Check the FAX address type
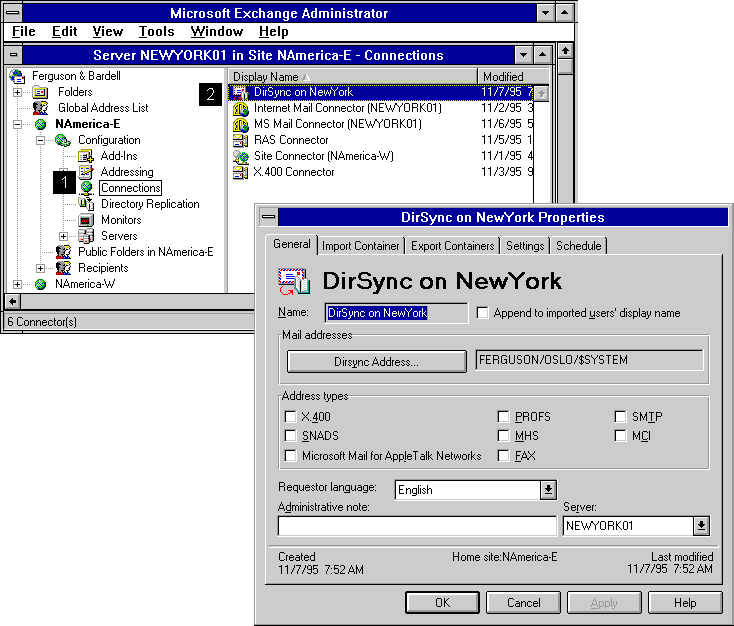The height and width of the screenshot is (626, 734). tap(503, 456)
